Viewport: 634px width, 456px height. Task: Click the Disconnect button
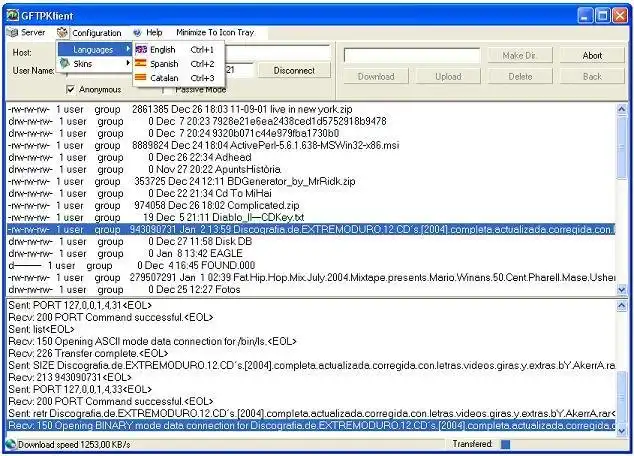click(x=294, y=70)
